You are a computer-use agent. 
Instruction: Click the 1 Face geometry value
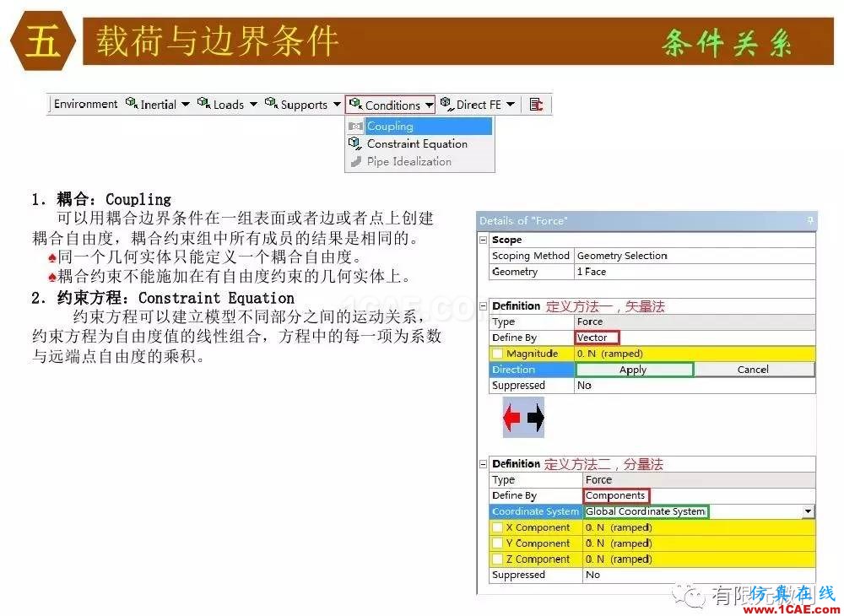[x=695, y=272]
